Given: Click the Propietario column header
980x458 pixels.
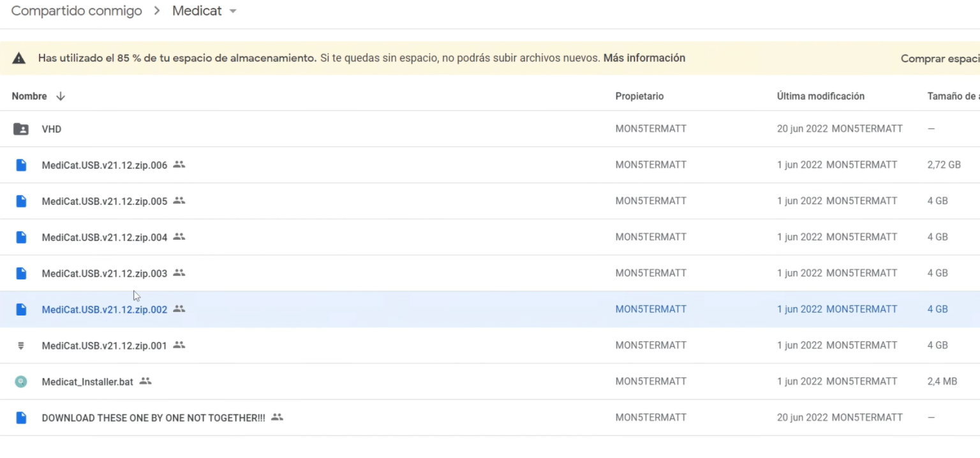Looking at the screenshot, I should click(639, 96).
